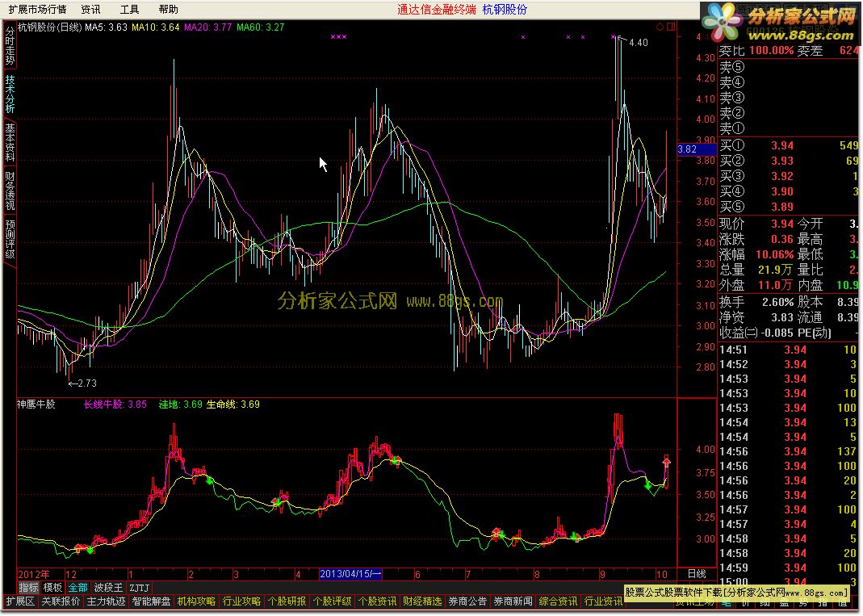Click the 洼地: 3.69 label
863x616 pixels.
click(181, 404)
